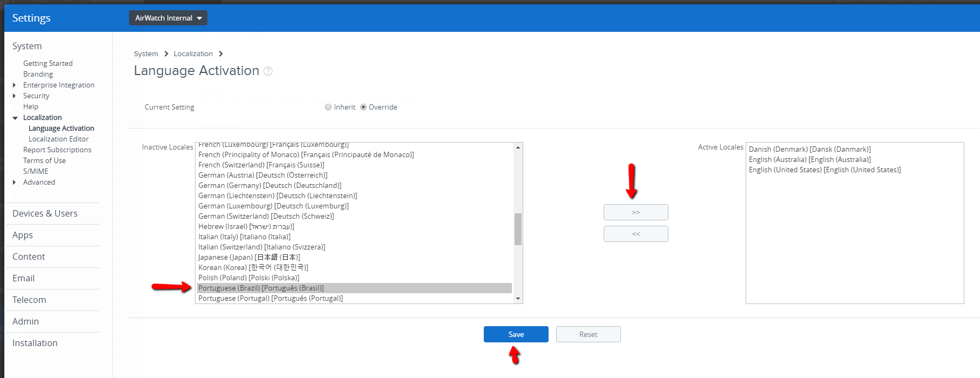This screenshot has width=980, height=378.
Task: Select Language Activation in sidebar
Action: coord(61,128)
